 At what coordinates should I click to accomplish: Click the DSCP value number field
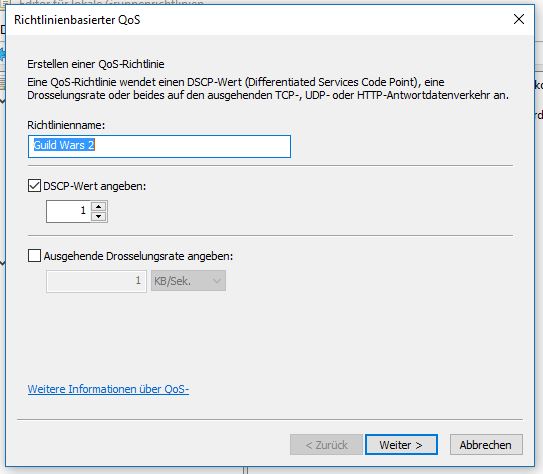(x=69, y=211)
